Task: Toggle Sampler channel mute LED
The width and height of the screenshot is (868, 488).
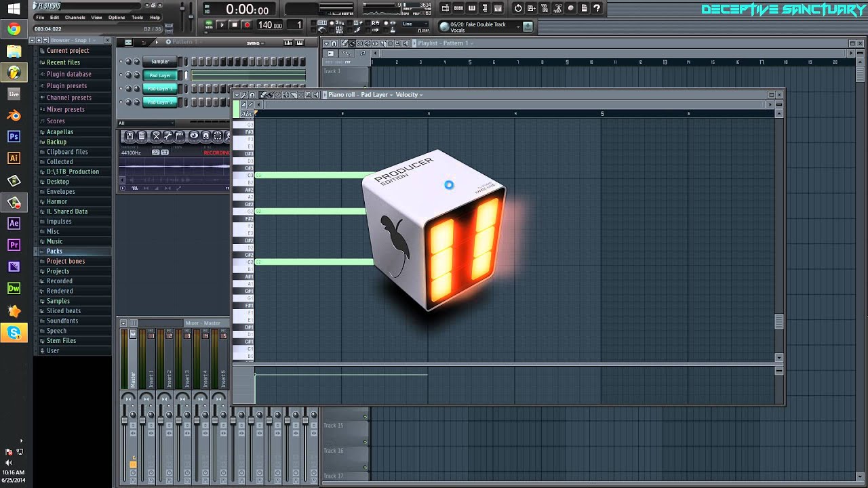Action: 121,62
